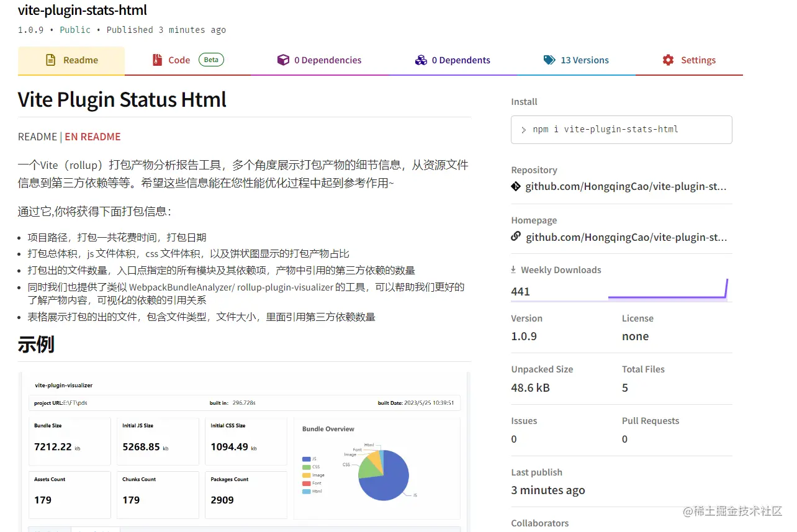Switch to the Code tab
Viewport: 797px width, 532px height.
[187, 60]
